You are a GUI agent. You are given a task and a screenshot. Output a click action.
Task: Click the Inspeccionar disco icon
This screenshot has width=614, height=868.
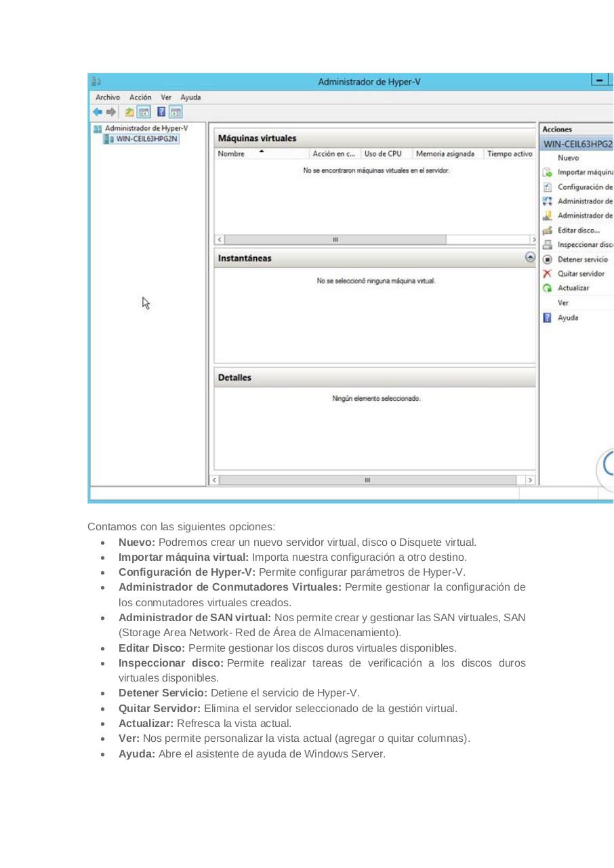click(x=546, y=244)
